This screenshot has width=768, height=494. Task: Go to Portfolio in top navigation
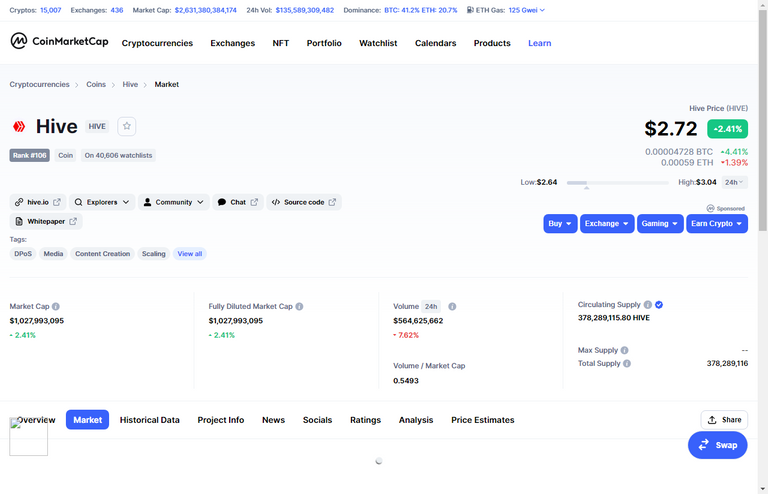click(324, 43)
